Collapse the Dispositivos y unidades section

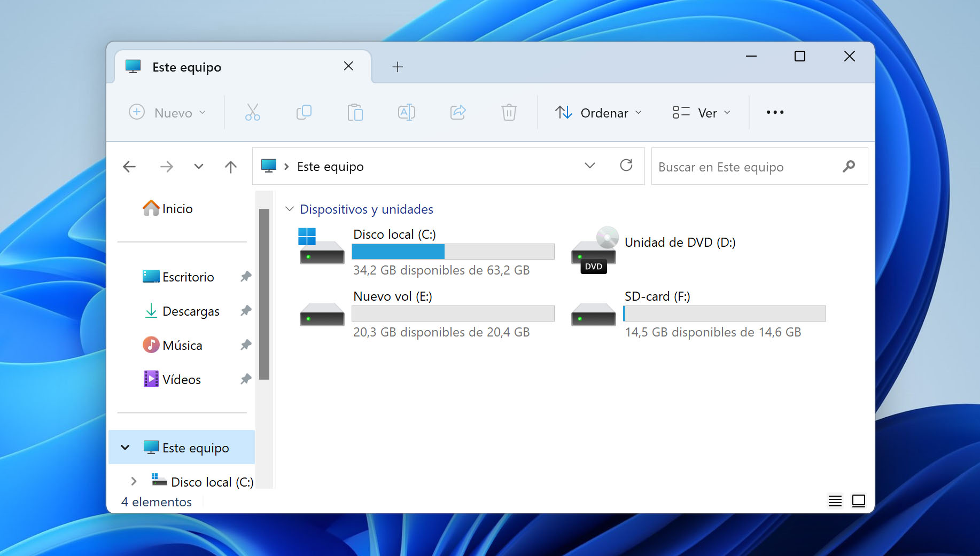(290, 209)
